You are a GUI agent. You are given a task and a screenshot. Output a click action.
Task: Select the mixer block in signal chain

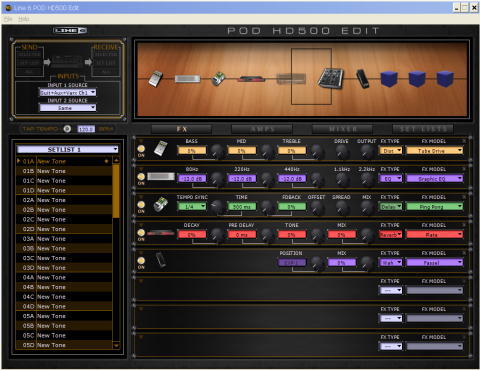coord(330,78)
